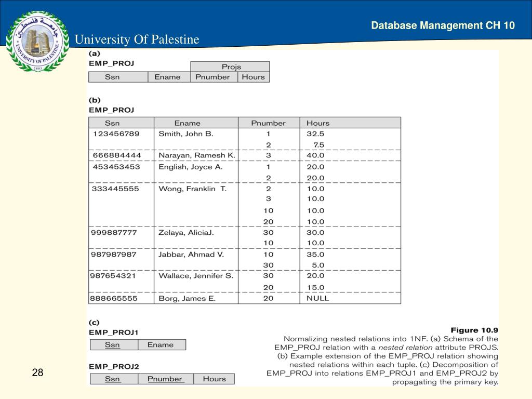Click hours value 7.5
This screenshot has height=399, width=532.
pyautogui.click(x=318, y=145)
